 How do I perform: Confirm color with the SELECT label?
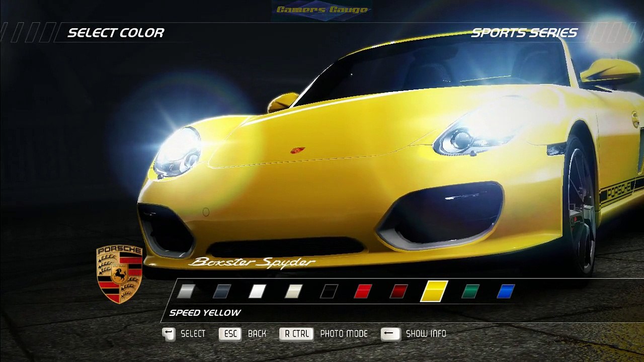193,334
